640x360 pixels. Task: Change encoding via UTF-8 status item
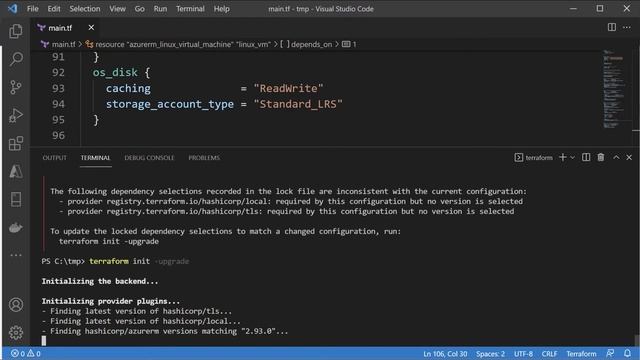pyautogui.click(x=523, y=353)
